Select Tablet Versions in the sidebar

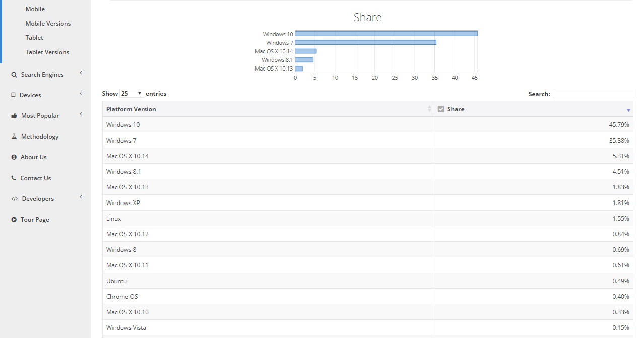click(x=47, y=52)
